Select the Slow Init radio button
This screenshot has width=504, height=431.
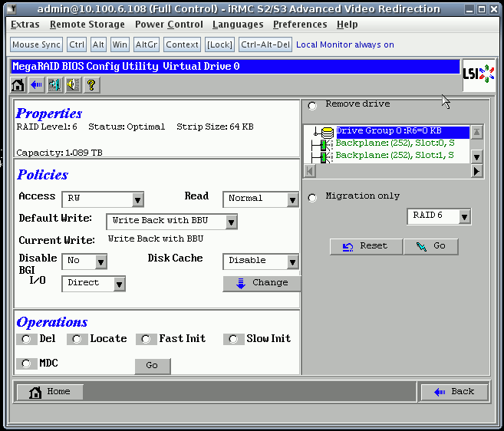pyautogui.click(x=233, y=339)
